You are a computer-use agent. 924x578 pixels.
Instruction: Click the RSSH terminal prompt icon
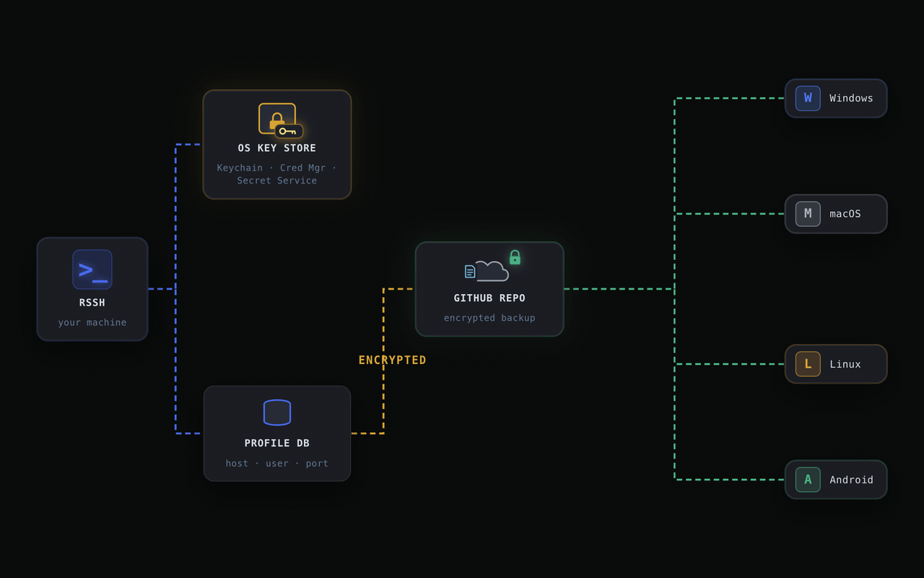tap(92, 269)
